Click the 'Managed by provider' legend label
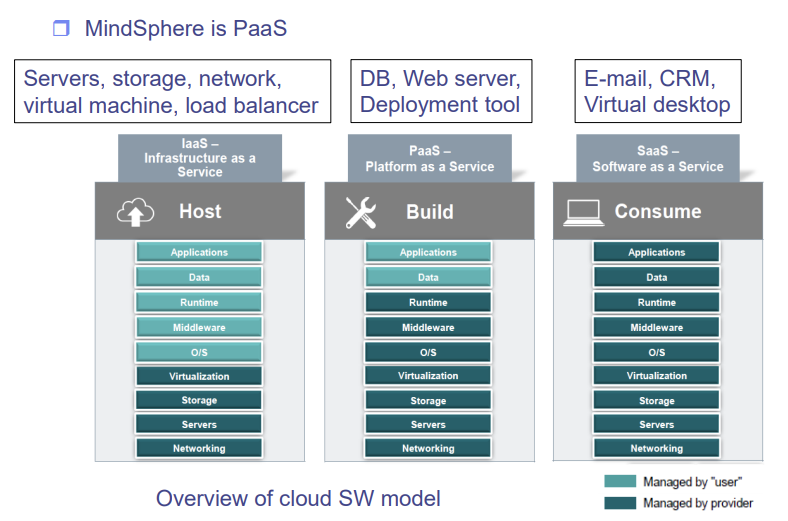 (698, 503)
